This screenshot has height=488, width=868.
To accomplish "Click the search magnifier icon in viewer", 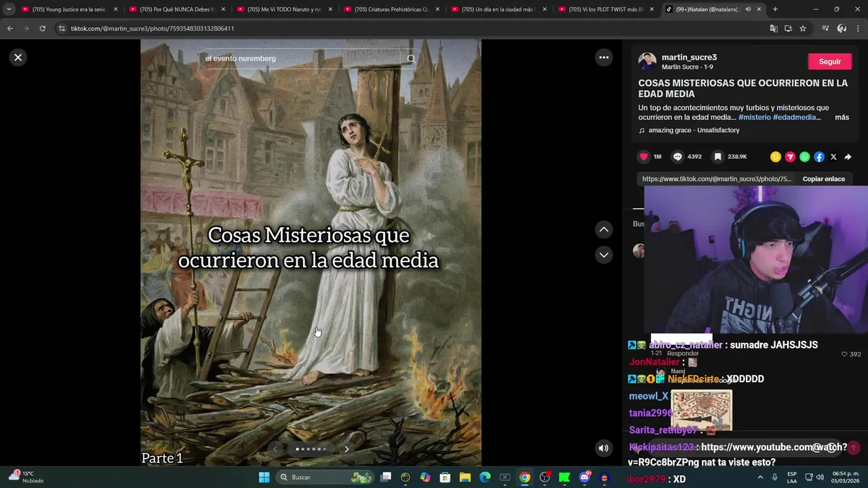I will pos(411,58).
